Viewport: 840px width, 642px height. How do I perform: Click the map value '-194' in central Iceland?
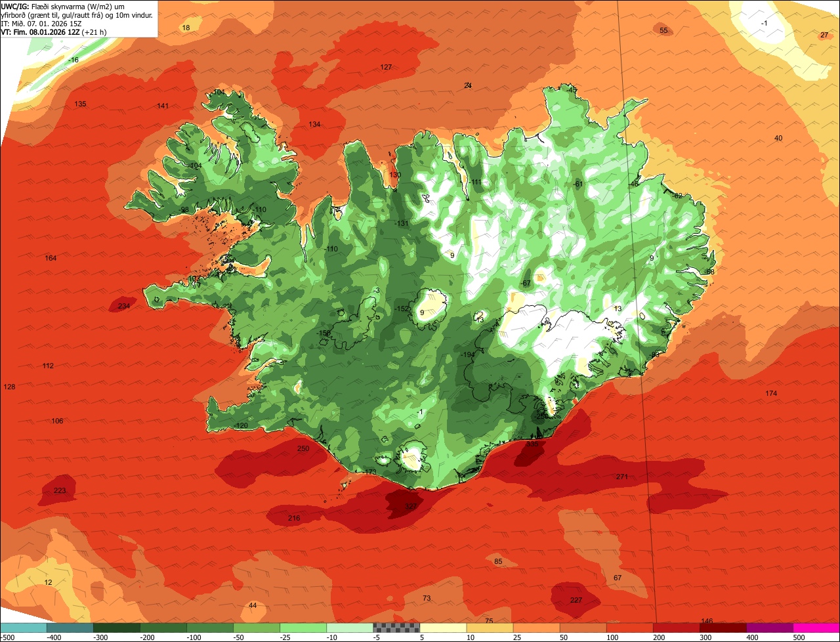pyautogui.click(x=468, y=354)
